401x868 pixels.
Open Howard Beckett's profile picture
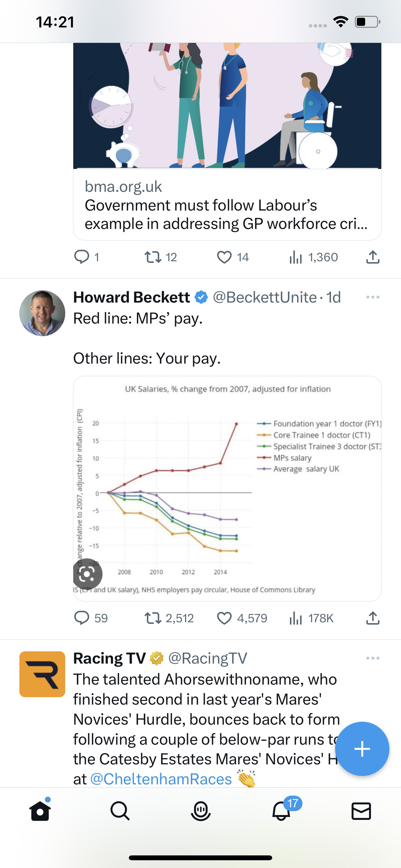(42, 313)
